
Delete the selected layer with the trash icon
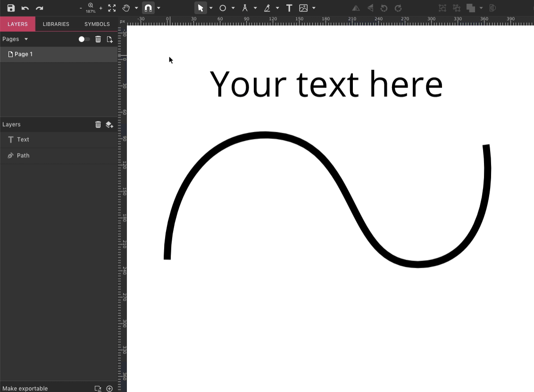point(98,124)
